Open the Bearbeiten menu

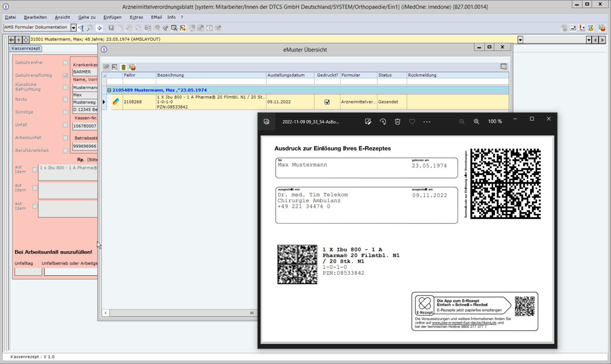[x=35, y=17]
